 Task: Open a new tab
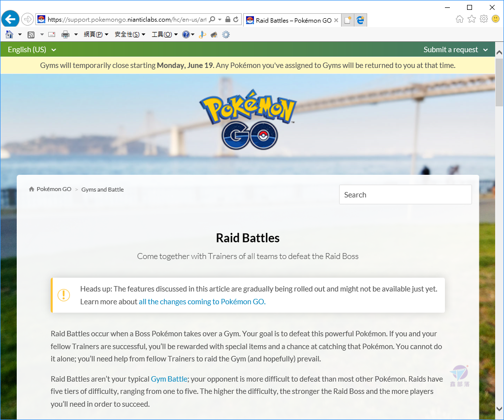tap(347, 20)
